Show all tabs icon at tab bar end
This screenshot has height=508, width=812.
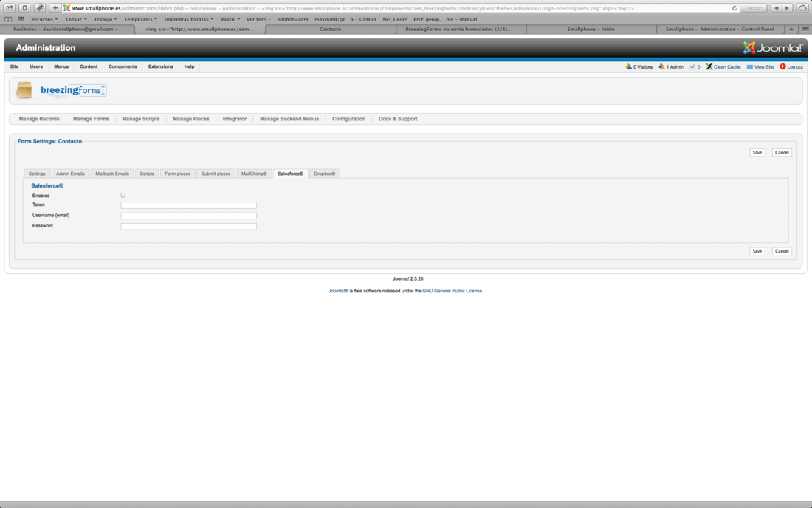805,29
